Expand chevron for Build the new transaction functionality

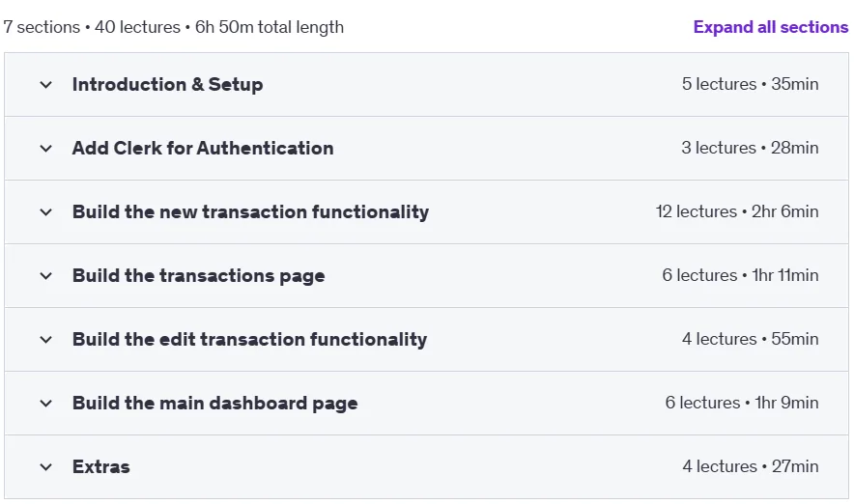point(46,212)
